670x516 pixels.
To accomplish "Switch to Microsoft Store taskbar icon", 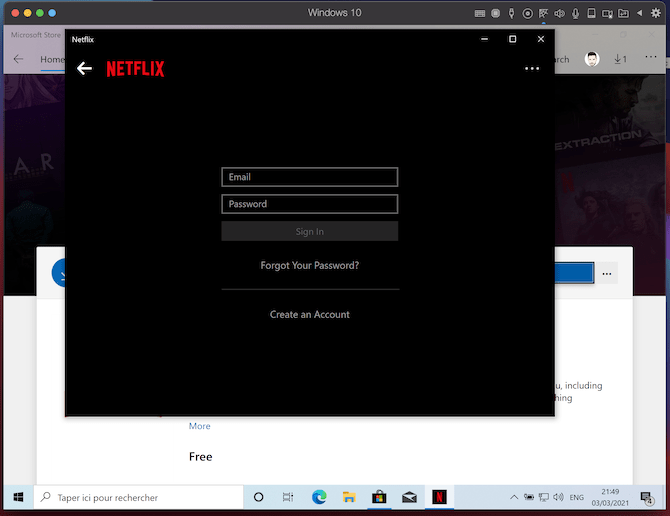I will click(x=379, y=497).
